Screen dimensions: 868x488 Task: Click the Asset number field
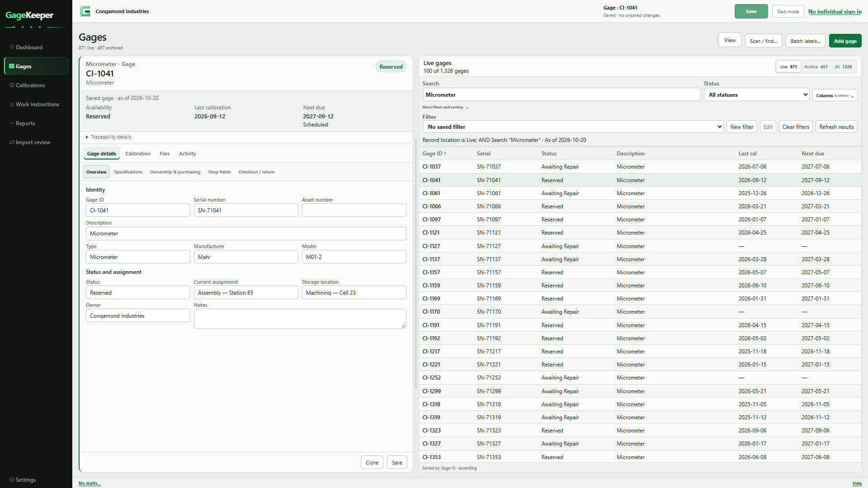coord(354,210)
